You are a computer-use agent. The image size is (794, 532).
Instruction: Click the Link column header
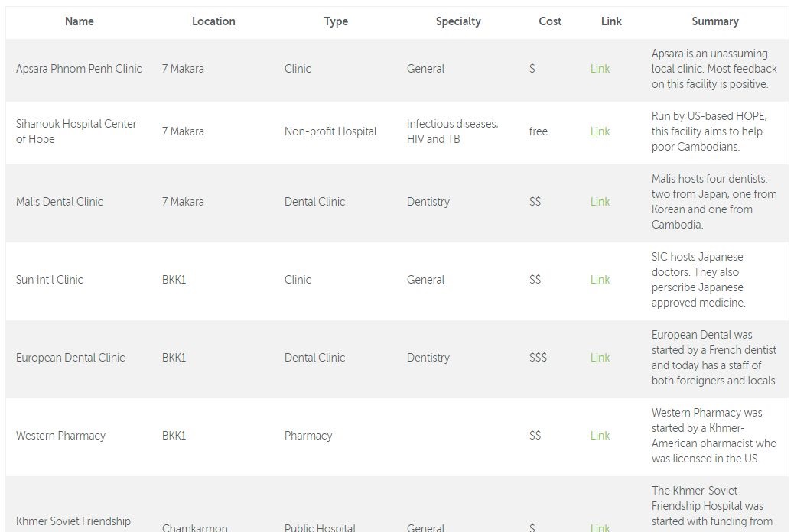[x=611, y=21]
